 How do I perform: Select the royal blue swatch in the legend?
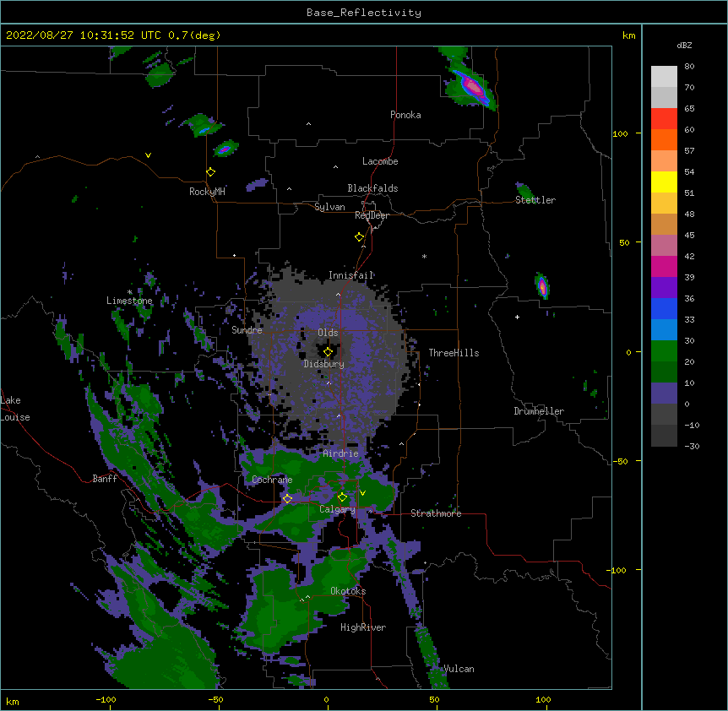pyautogui.click(x=664, y=309)
